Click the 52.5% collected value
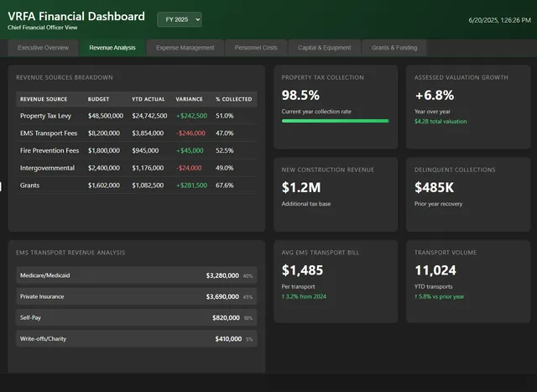Viewport: 537px width, 392px height. tap(225, 150)
